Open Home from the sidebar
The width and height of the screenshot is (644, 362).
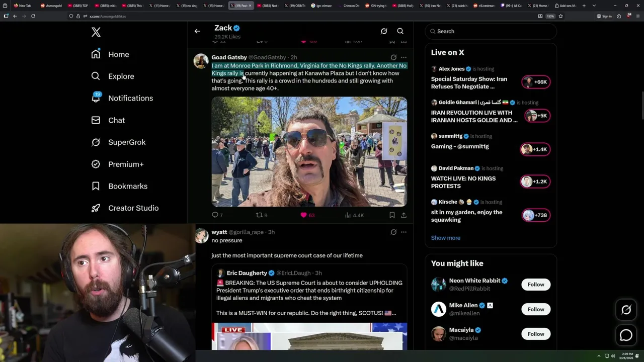[x=110, y=54]
